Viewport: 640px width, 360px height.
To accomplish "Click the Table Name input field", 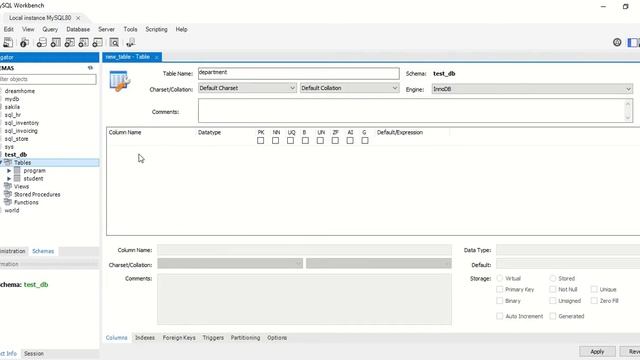I will (298, 73).
